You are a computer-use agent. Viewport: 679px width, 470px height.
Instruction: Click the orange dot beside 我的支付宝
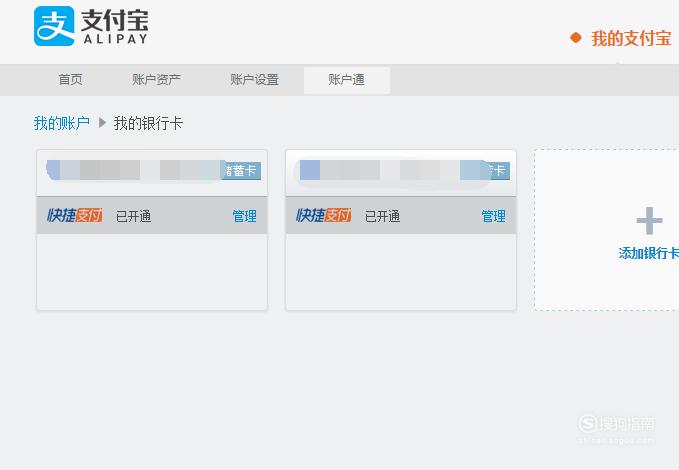coord(576,38)
